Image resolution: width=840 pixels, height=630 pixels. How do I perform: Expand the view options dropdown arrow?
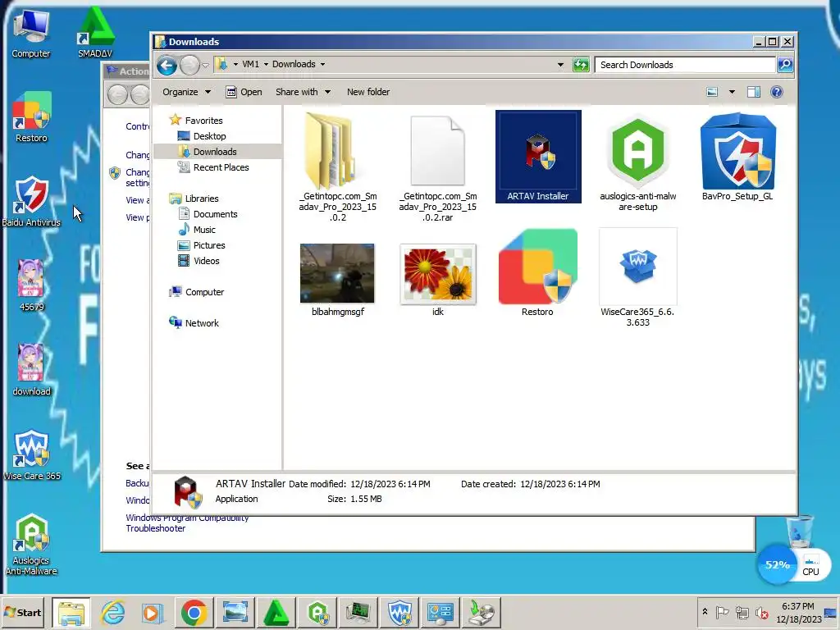(732, 92)
